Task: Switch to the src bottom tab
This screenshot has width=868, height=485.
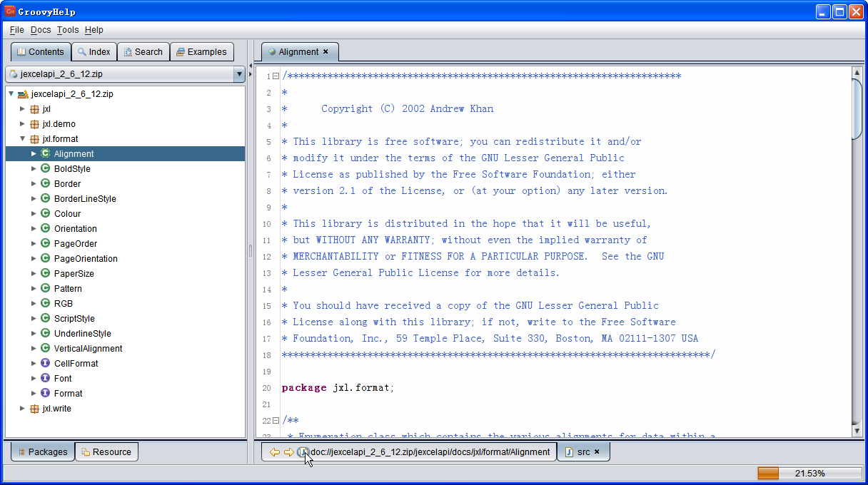Action: (583, 451)
